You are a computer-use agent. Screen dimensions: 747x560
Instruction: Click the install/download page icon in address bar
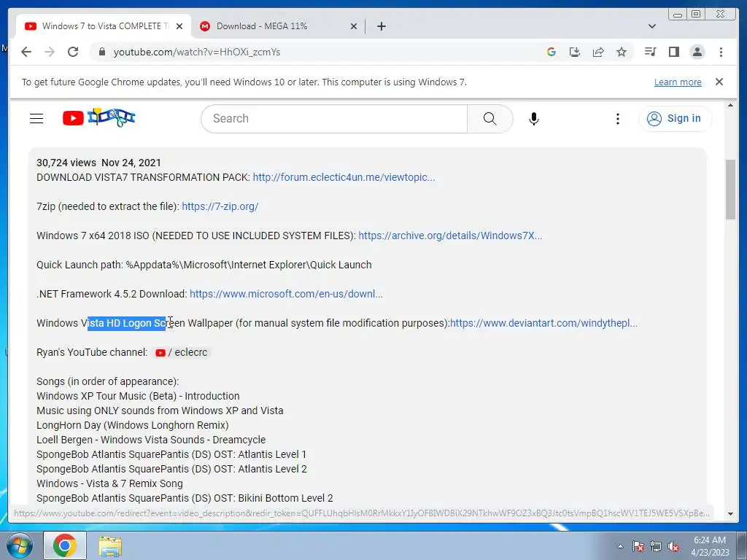coord(575,52)
